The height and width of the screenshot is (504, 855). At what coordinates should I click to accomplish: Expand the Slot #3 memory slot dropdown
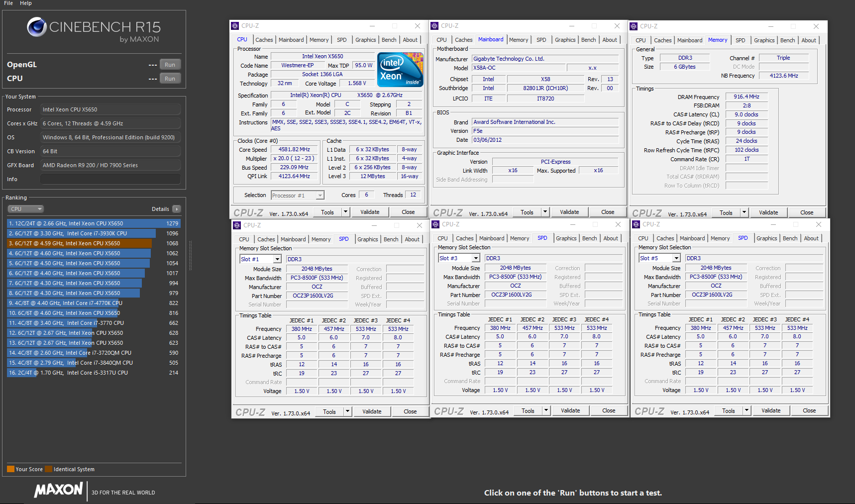(476, 258)
